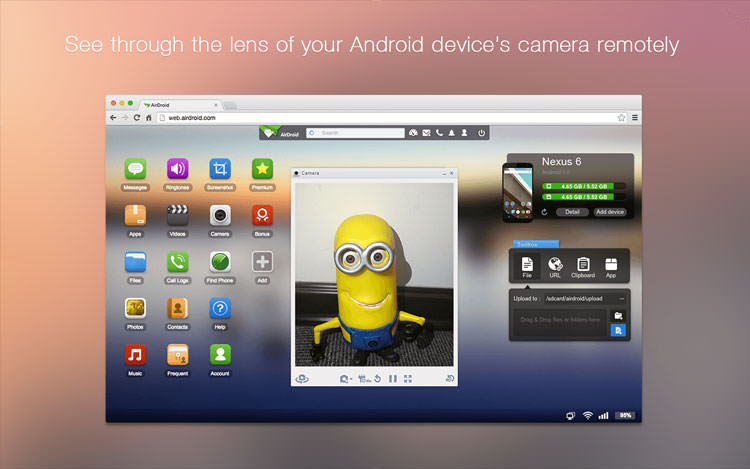Expand the camera capture dropdown arrow

(x=351, y=379)
